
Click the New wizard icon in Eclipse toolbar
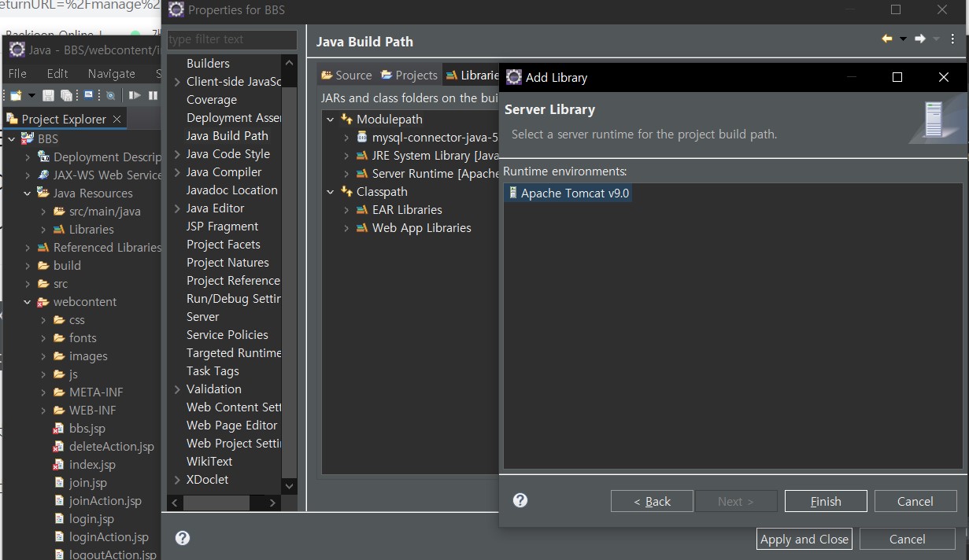point(15,95)
